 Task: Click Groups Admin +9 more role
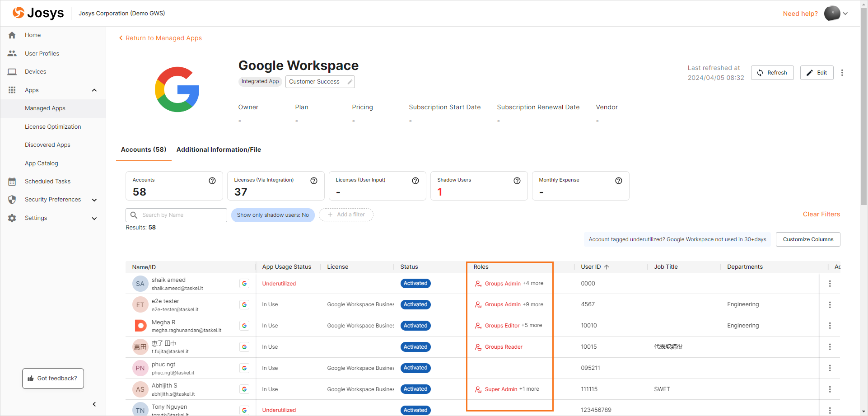click(509, 304)
